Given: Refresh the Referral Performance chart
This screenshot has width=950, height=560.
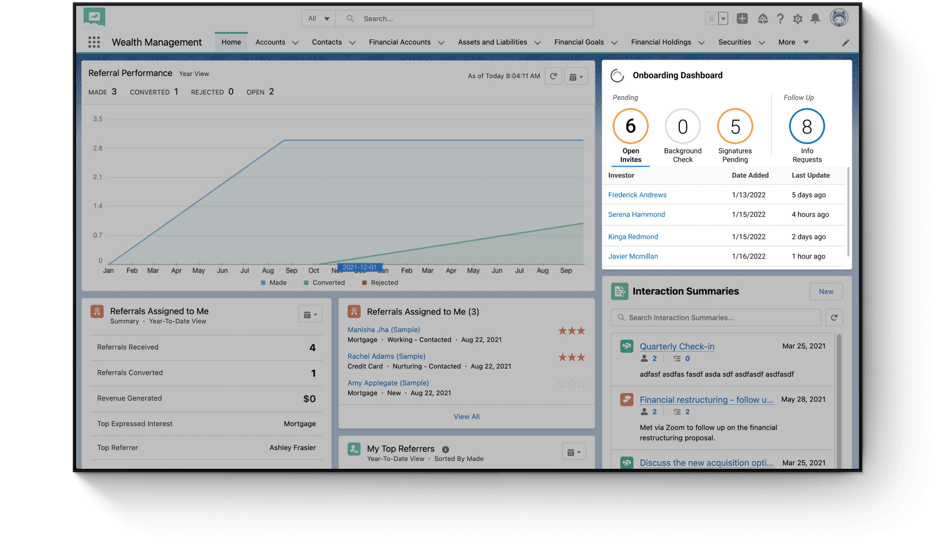Looking at the screenshot, I should click(553, 76).
